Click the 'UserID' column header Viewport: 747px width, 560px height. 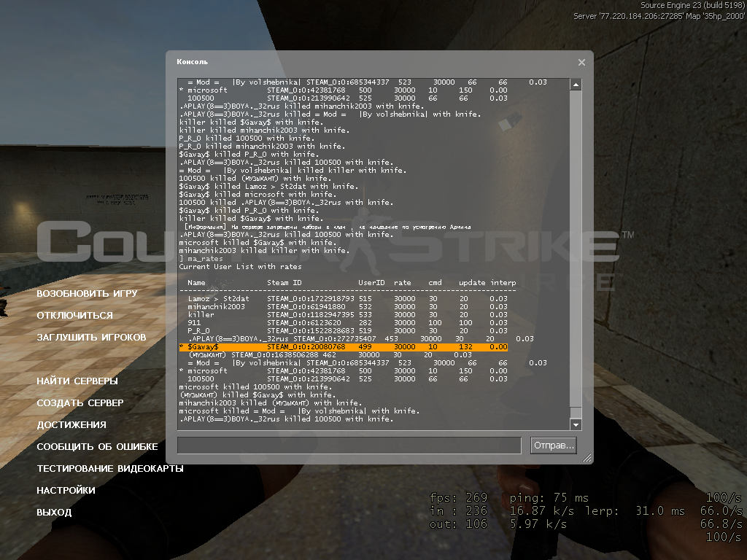tap(371, 283)
